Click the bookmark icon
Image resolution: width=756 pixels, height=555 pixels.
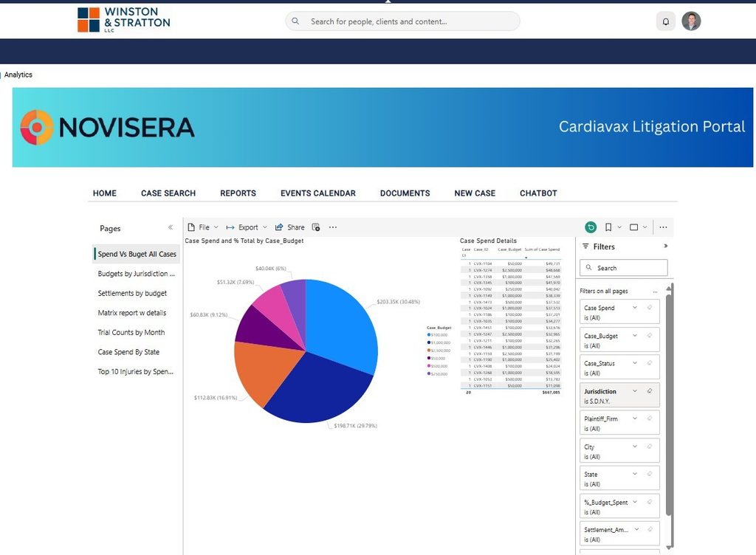pos(608,227)
